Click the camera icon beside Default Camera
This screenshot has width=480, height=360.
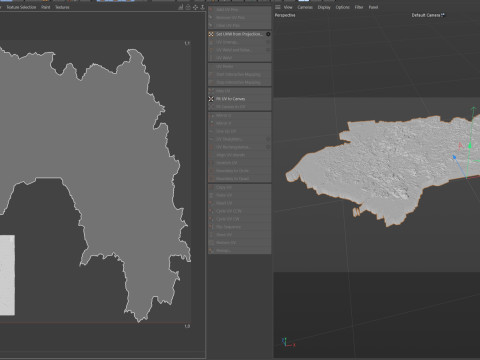coord(443,15)
